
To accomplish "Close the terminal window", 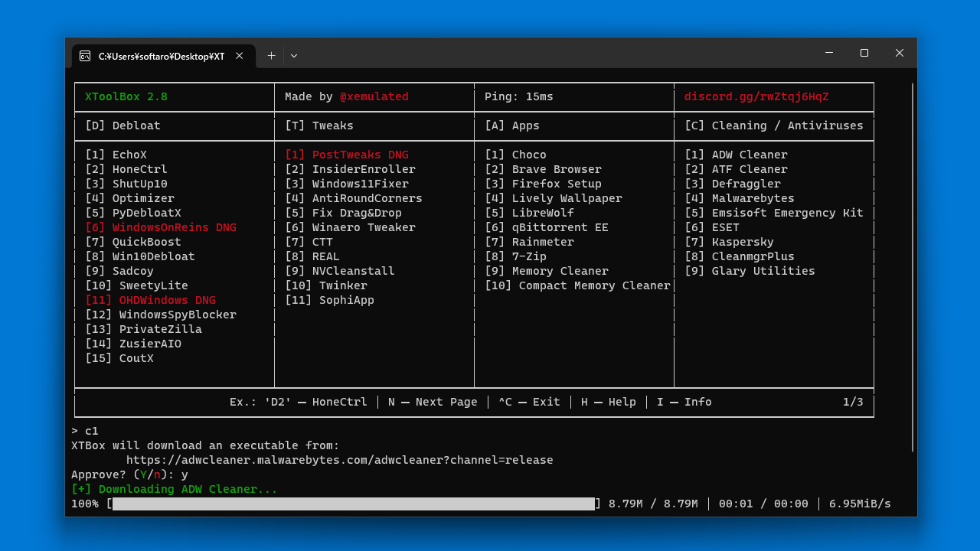I will point(900,53).
